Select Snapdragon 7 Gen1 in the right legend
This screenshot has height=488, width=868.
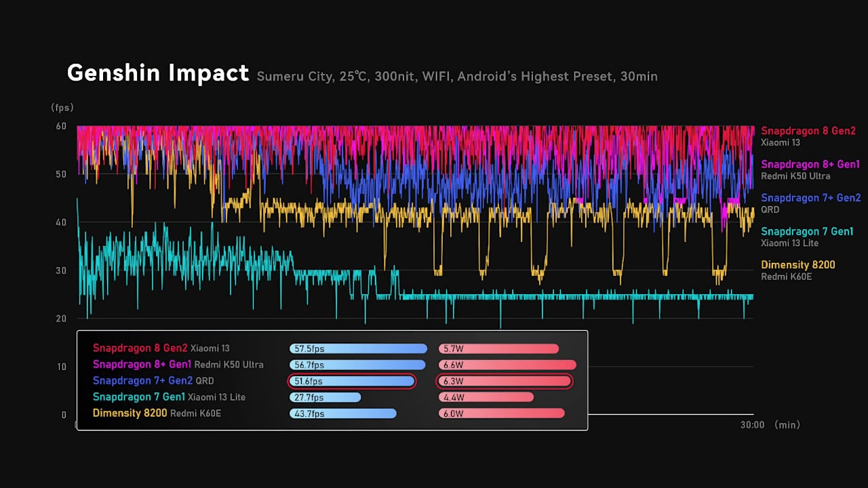pyautogui.click(x=807, y=232)
